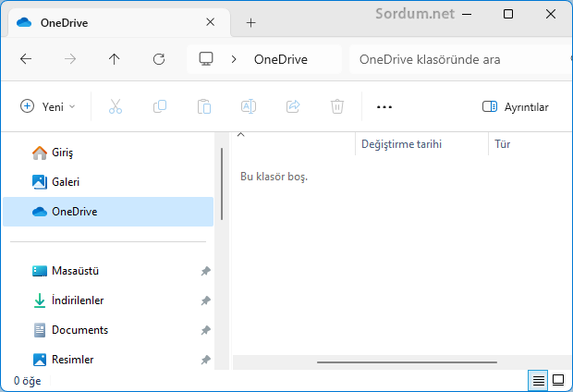Go back with the left arrow
The height and width of the screenshot is (392, 573).
pyautogui.click(x=26, y=59)
